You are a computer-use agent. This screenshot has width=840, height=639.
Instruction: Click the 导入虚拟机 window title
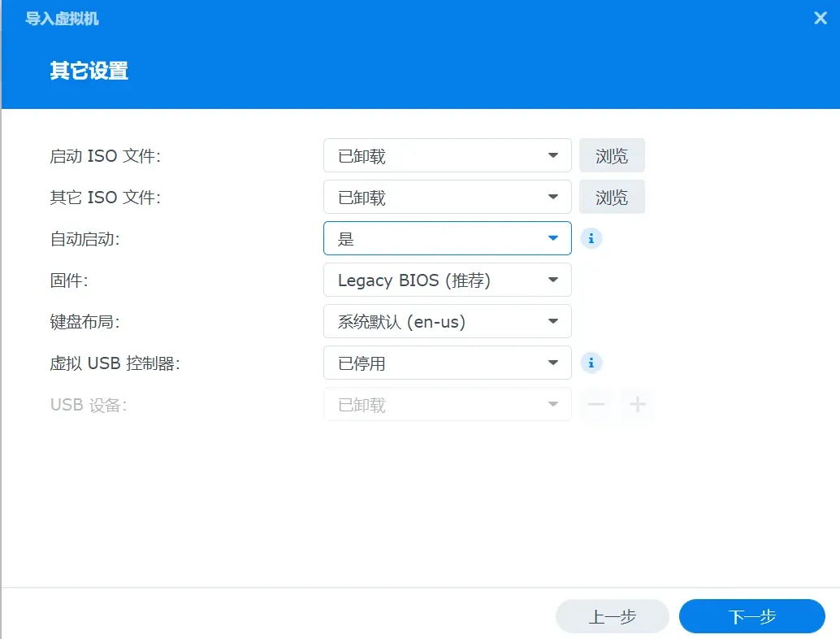pyautogui.click(x=62, y=19)
